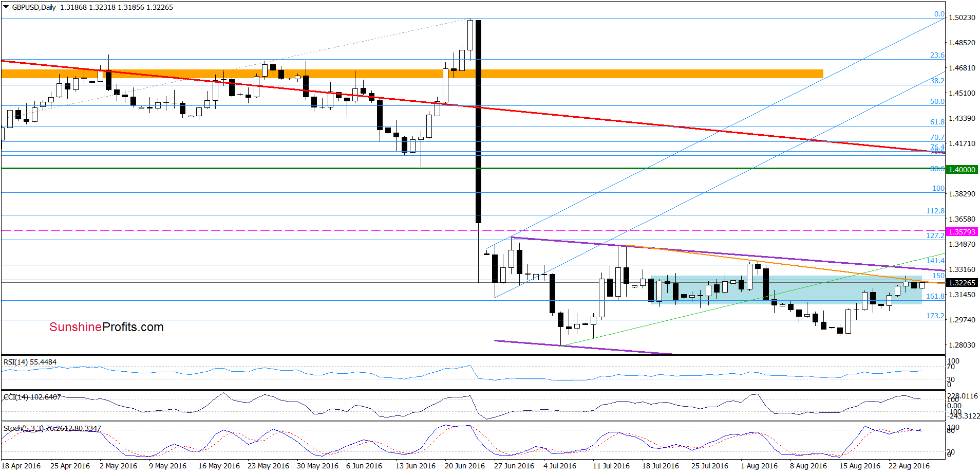Select the 1.34870 price axis label
This screenshot has height=473, width=980.
(962, 244)
